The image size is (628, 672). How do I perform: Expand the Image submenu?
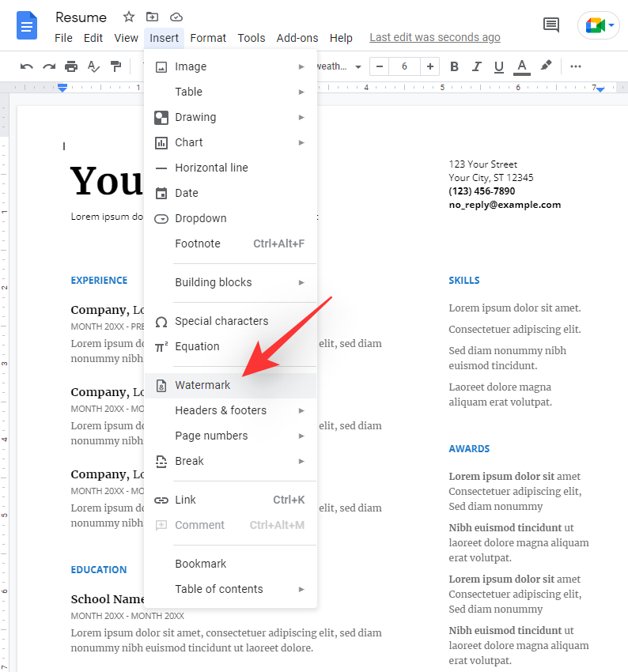pyautogui.click(x=231, y=66)
